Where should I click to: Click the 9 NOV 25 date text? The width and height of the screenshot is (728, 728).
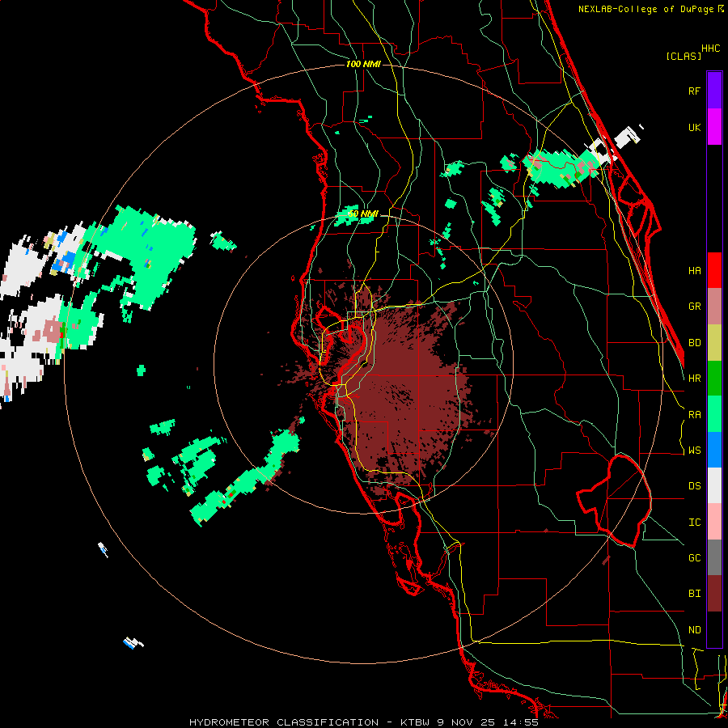[x=466, y=722]
